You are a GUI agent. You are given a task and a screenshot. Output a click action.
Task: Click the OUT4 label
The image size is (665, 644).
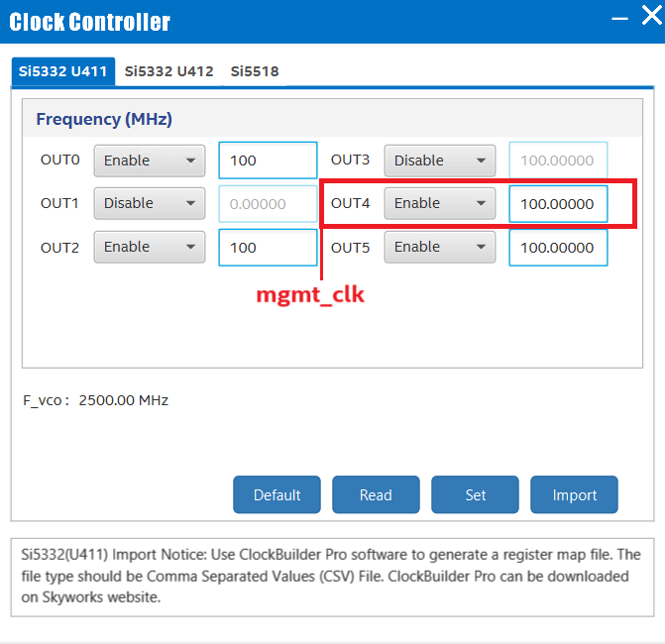coord(350,203)
